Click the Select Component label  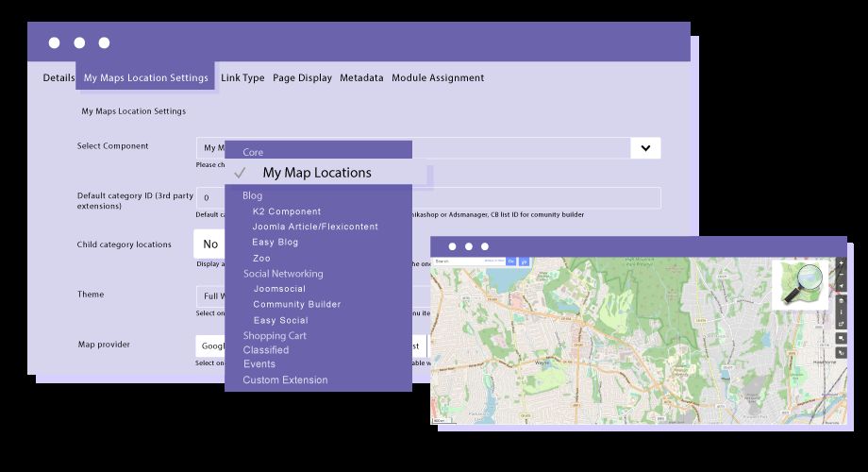[113, 145]
